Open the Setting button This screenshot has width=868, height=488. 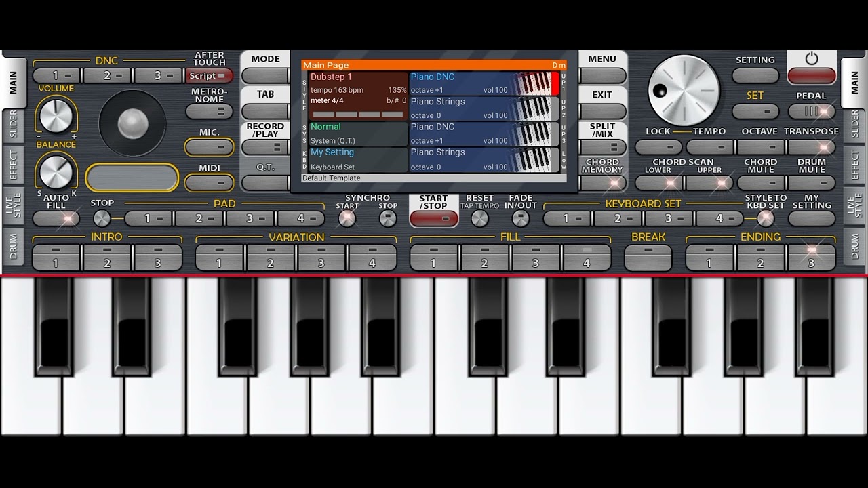(755, 76)
